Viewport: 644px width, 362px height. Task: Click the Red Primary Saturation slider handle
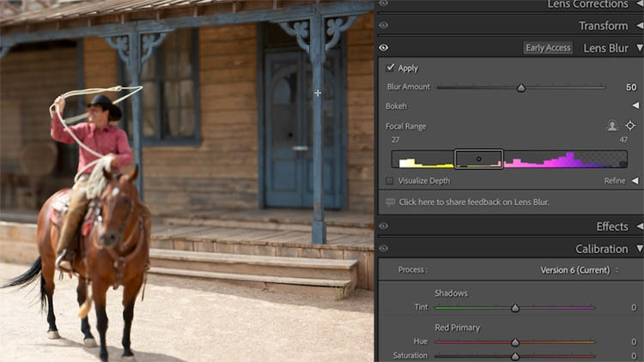click(x=515, y=356)
